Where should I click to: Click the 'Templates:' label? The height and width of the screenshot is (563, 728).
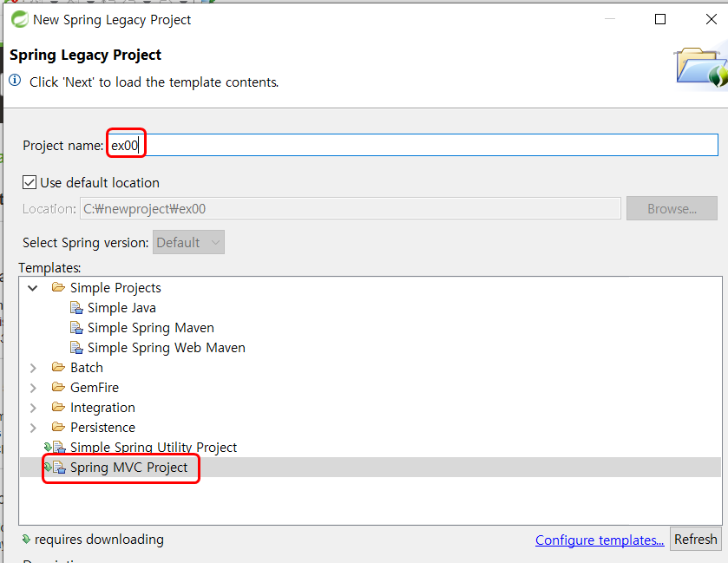(49, 268)
